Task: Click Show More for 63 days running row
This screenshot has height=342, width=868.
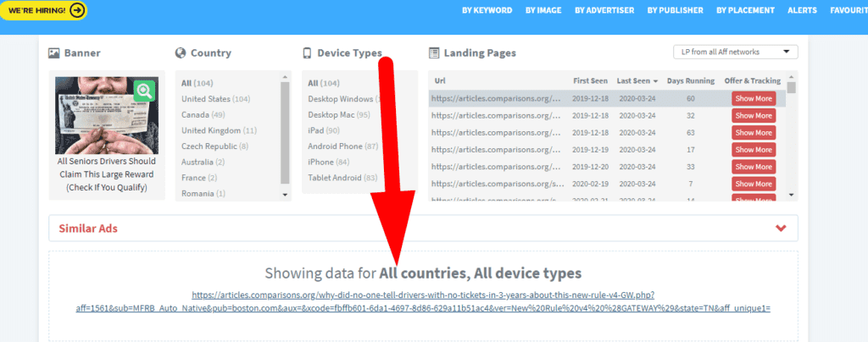Action: tap(754, 133)
